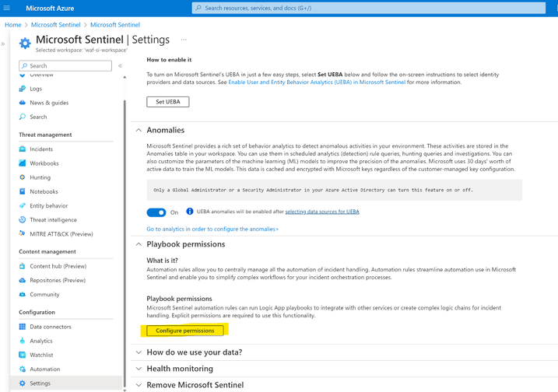The image size is (558, 392).
Task: Expand the Health monitoring section
Action: 139,369
